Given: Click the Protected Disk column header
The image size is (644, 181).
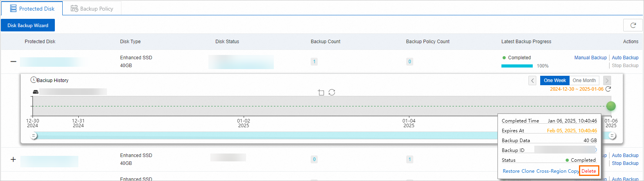Looking at the screenshot, I should [x=40, y=42].
